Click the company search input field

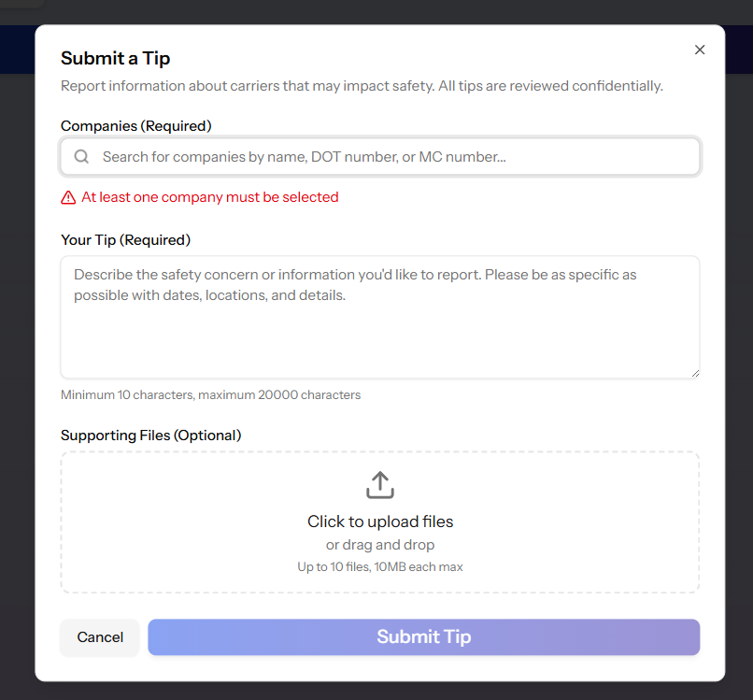point(379,156)
